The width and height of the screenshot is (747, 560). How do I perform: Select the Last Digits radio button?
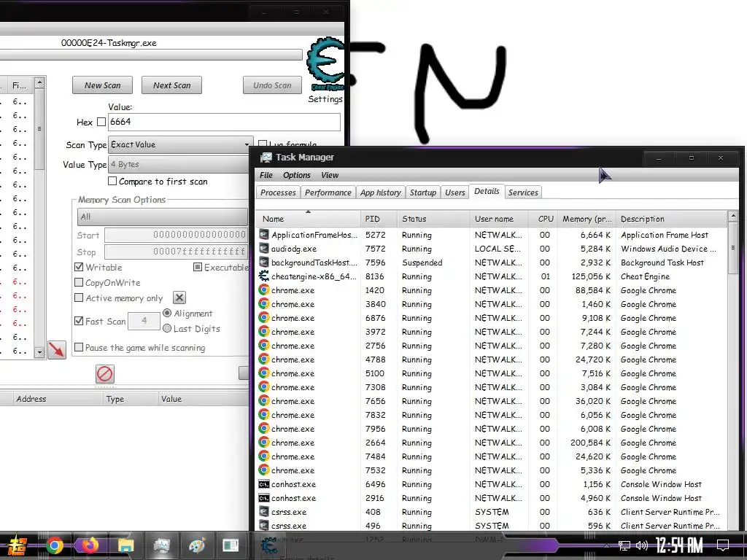click(x=167, y=328)
